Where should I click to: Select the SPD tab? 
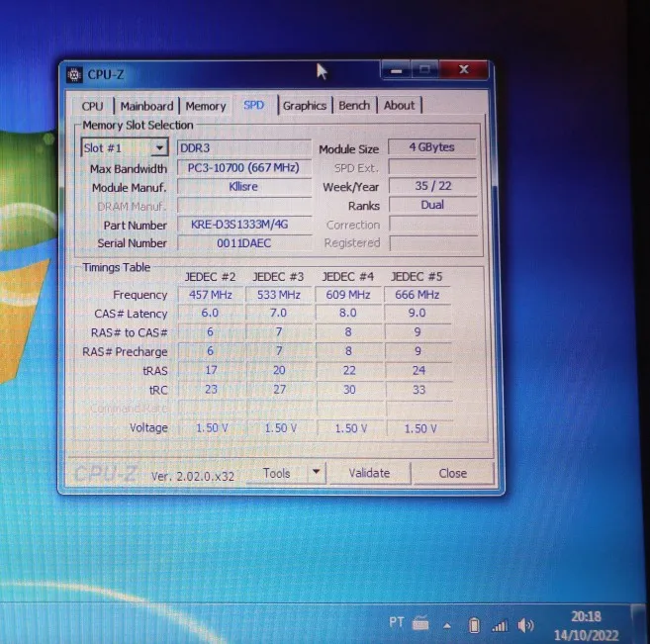(x=253, y=105)
